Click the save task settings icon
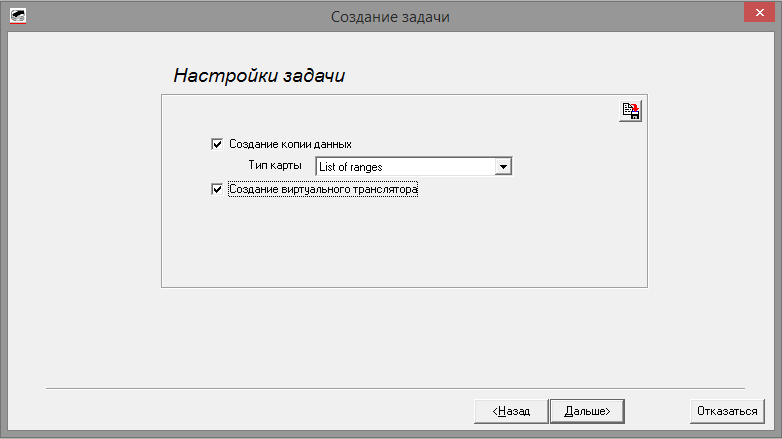 tap(630, 111)
